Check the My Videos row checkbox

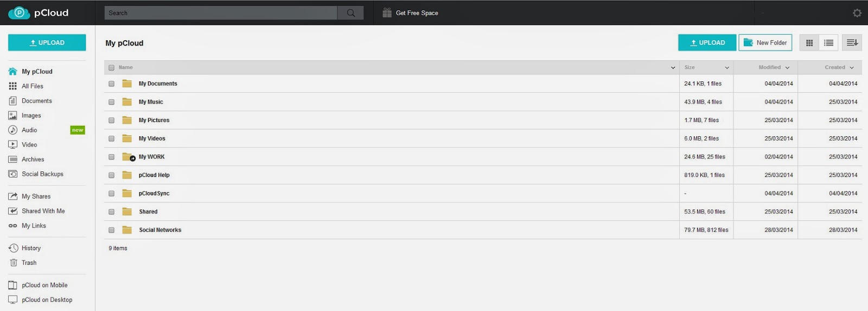111,138
